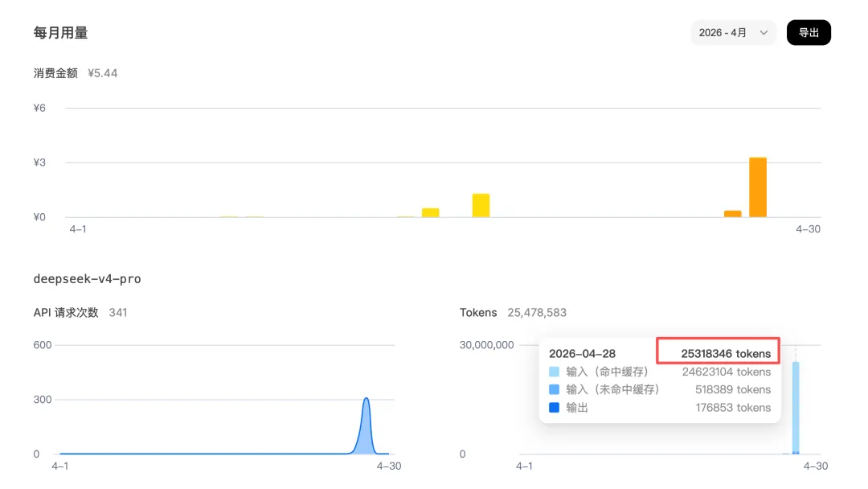Click the dark blue 输出 legend swatch
868x489 pixels.
[554, 408]
